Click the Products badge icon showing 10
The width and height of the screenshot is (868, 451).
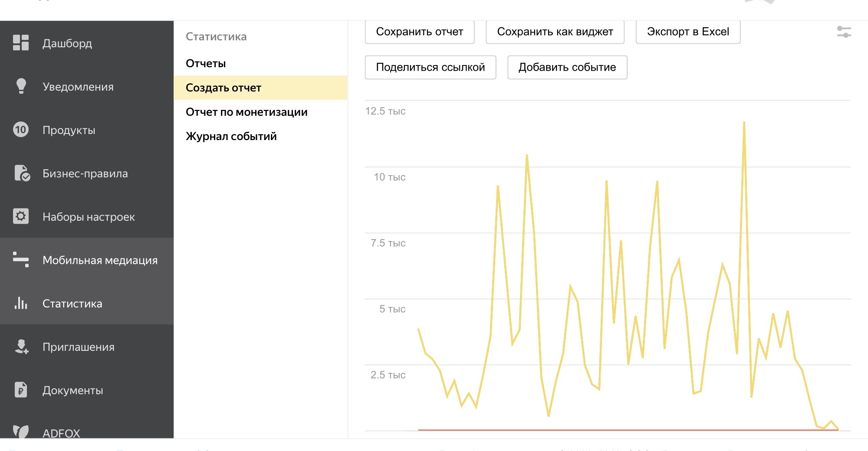(21, 130)
